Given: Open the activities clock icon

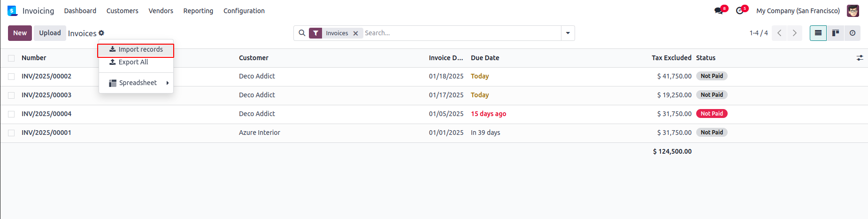Looking at the screenshot, I should (x=739, y=11).
